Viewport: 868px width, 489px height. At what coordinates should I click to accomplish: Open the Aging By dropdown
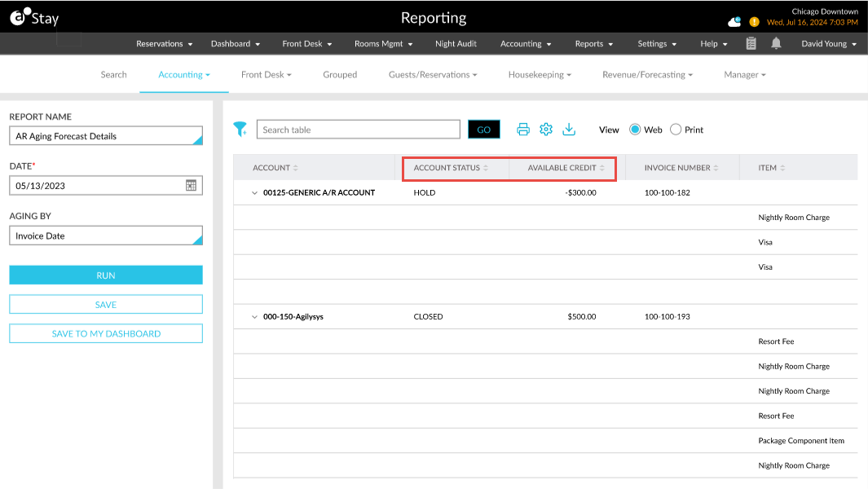[106, 236]
